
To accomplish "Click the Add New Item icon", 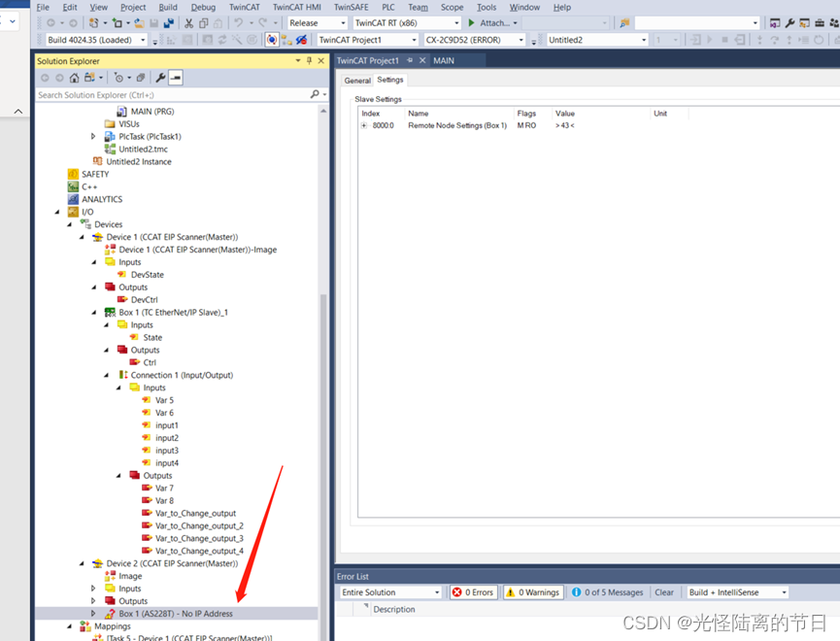I will click(x=118, y=23).
